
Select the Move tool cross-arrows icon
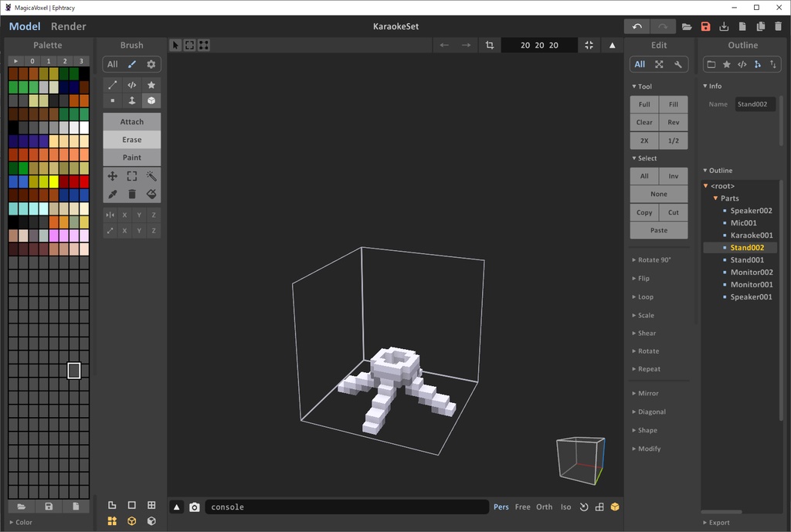[113, 176]
